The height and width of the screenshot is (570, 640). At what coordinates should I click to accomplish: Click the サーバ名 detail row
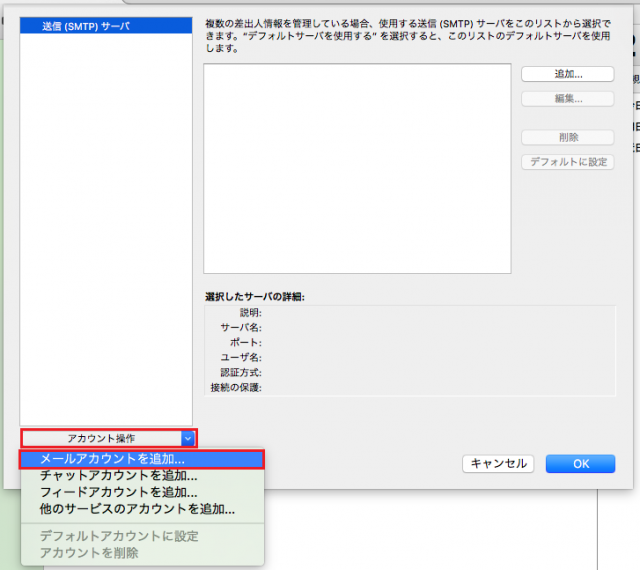point(241,328)
